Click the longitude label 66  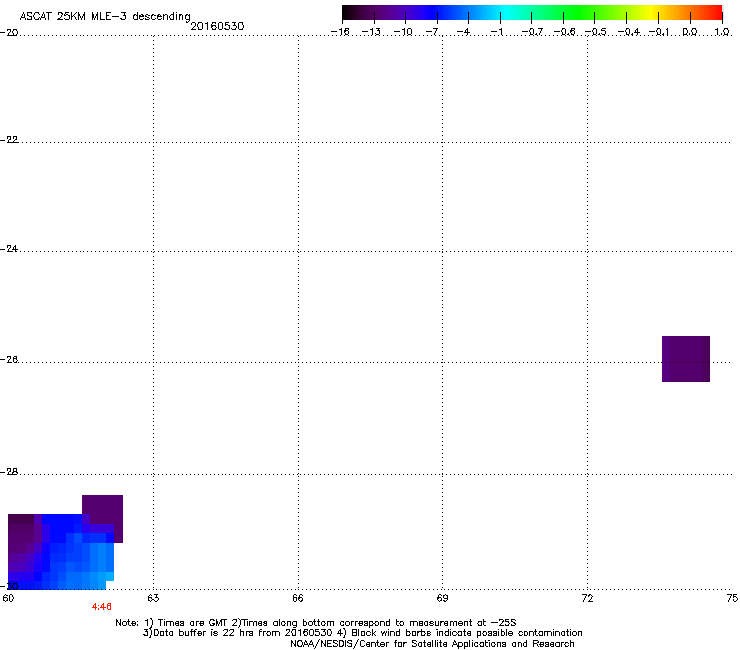pyautogui.click(x=298, y=599)
